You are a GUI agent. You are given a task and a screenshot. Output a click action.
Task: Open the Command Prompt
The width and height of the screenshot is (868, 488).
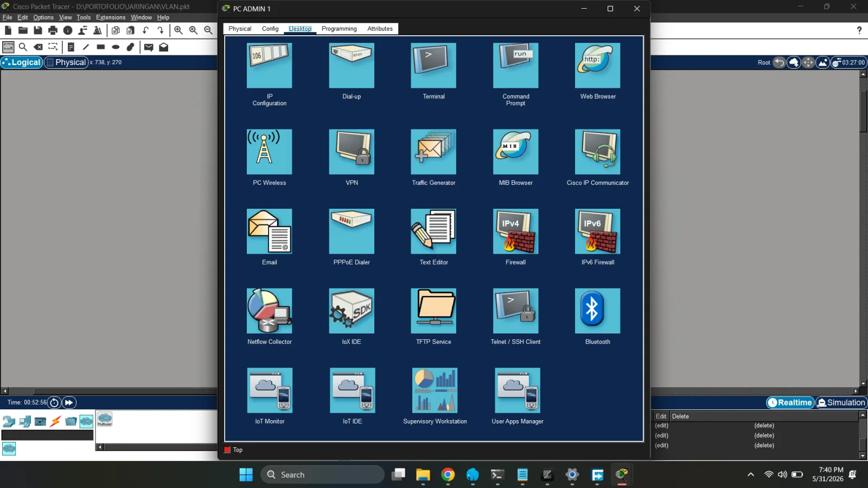[x=515, y=66]
